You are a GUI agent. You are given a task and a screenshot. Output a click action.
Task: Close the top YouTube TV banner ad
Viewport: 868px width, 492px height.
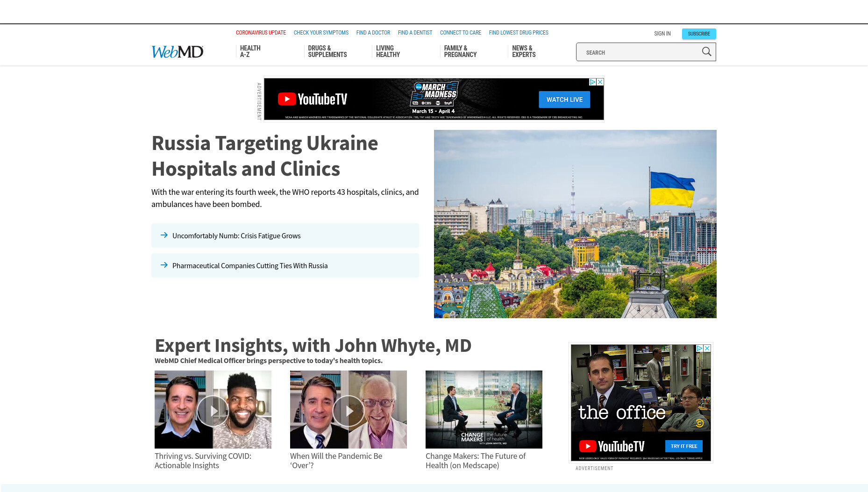pyautogui.click(x=600, y=82)
